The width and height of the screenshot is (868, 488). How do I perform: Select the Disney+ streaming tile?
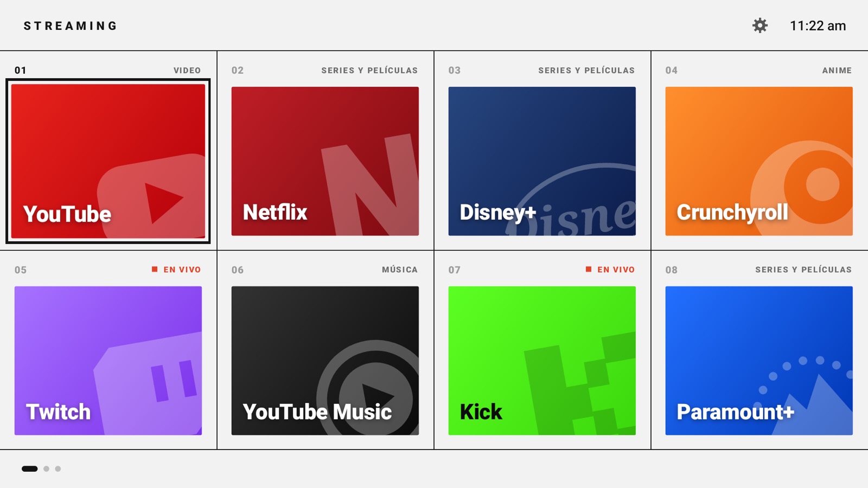tap(542, 161)
